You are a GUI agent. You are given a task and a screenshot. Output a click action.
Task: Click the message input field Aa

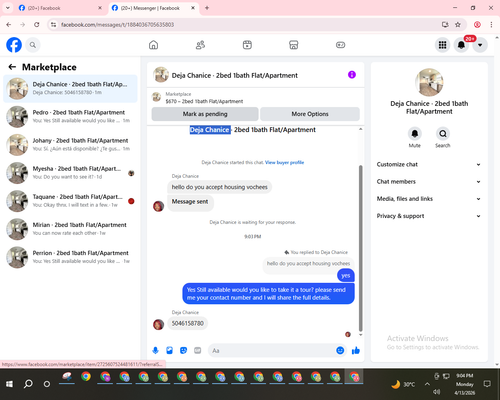click(x=272, y=350)
